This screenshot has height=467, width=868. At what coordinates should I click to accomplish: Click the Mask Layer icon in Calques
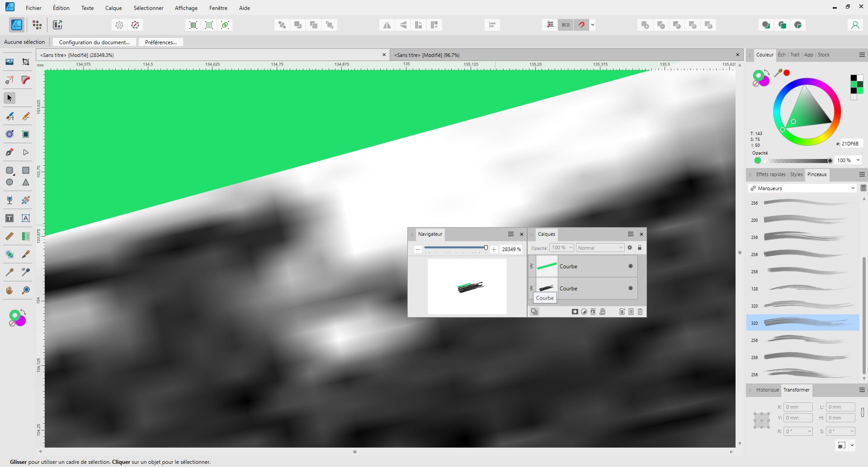pos(575,312)
